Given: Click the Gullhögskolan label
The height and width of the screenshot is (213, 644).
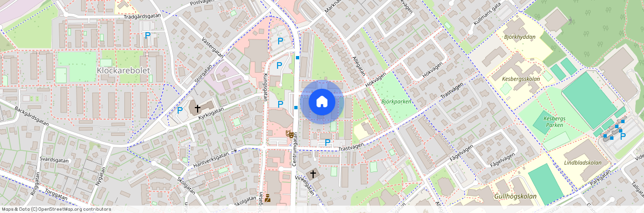Looking at the screenshot, I should click(x=515, y=196).
